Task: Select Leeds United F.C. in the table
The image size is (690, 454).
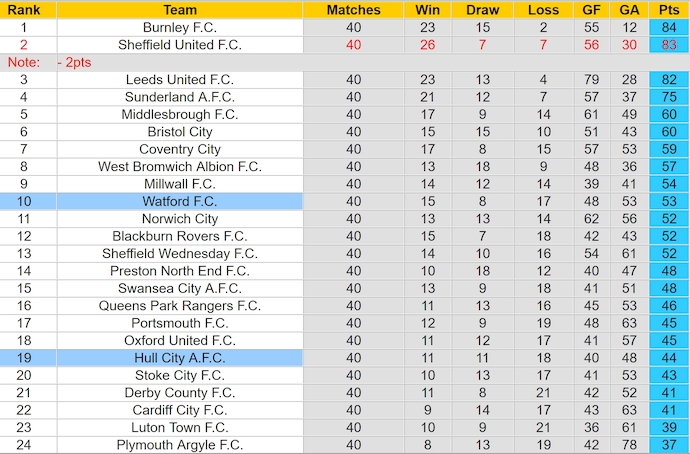Action: [180, 79]
